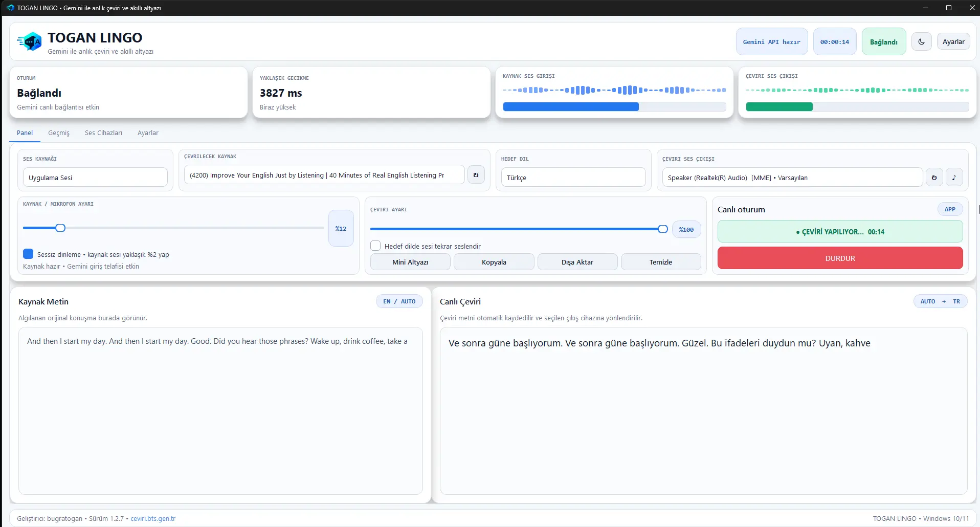Viewport: 980px width, 527px height.
Task: Open the speaker output device dropdown
Action: coord(792,178)
